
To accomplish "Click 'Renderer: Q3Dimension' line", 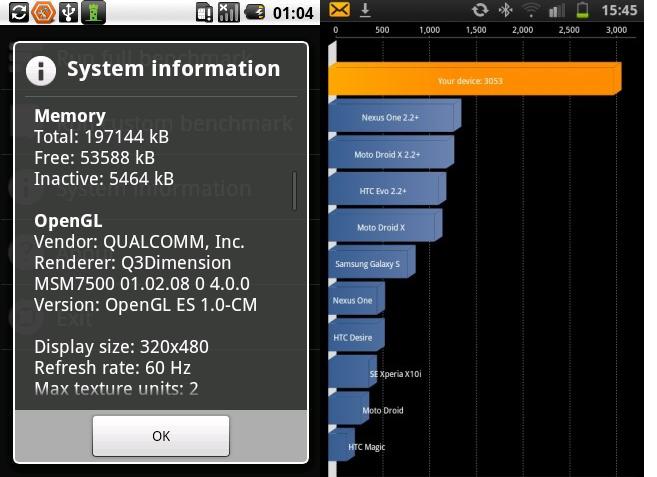I will click(x=132, y=263).
